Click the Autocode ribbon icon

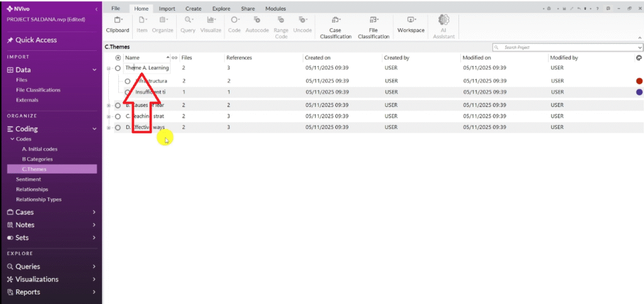coord(257,24)
